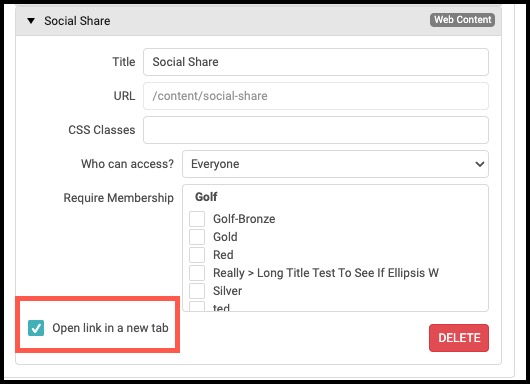Collapse the Social Share panel triangle
The width and height of the screenshot is (530, 384).
[31, 21]
